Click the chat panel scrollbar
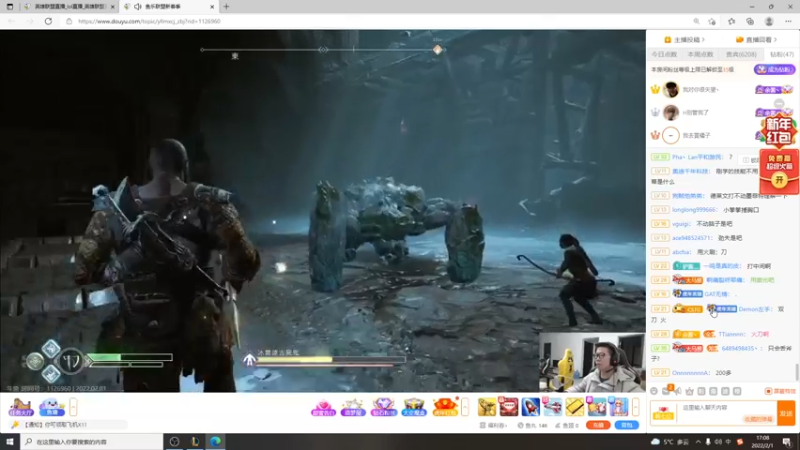Viewport: 800px width, 450px height. point(797,371)
